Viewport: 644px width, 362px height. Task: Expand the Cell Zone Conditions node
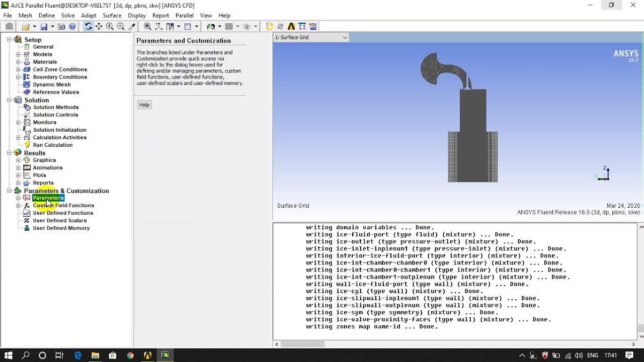click(18, 69)
